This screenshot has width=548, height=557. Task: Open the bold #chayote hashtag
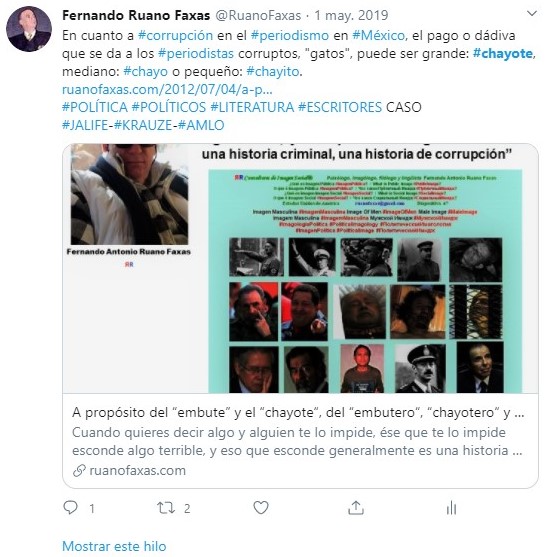pos(503,53)
